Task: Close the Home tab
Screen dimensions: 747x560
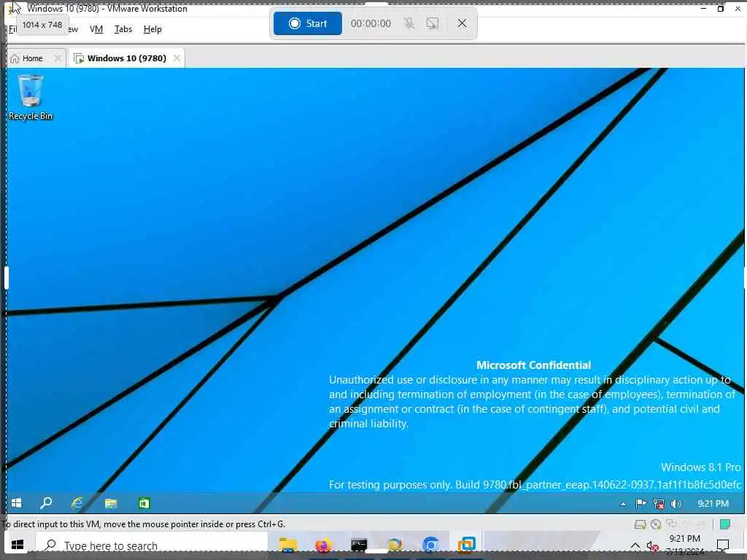Action: 58,58
